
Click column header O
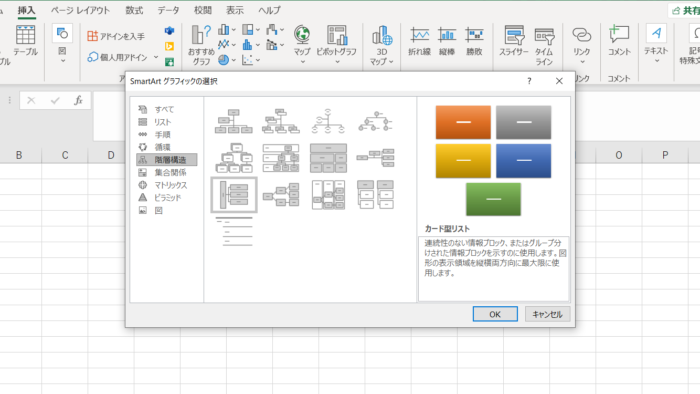pos(619,155)
